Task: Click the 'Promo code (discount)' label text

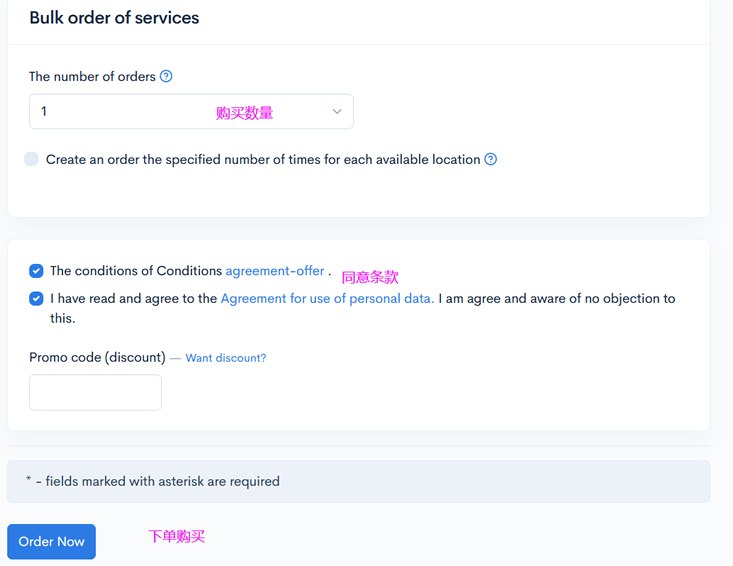Action: (x=97, y=357)
